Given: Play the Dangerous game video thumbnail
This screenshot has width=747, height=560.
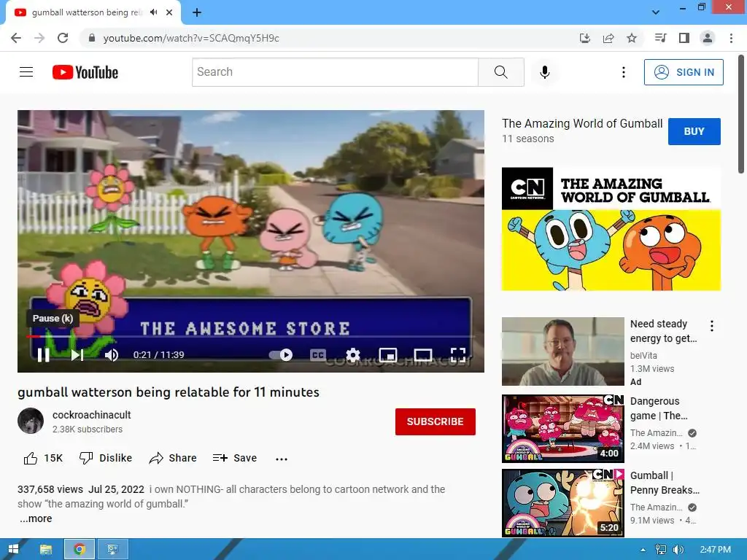Looking at the screenshot, I should pyautogui.click(x=562, y=429).
